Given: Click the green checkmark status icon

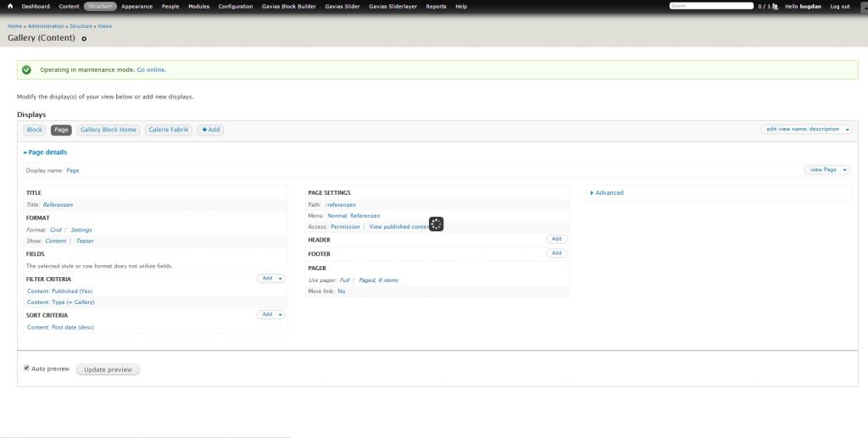Looking at the screenshot, I should click(27, 69).
